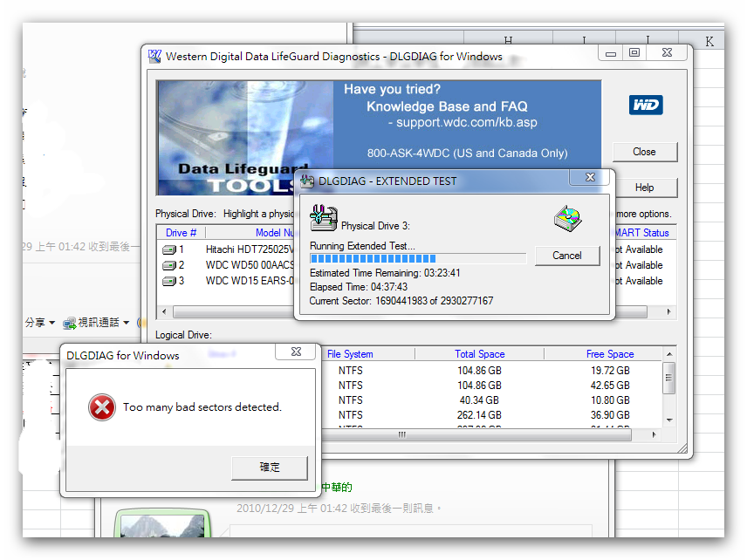Close the Extended Test dialog with X

[590, 177]
